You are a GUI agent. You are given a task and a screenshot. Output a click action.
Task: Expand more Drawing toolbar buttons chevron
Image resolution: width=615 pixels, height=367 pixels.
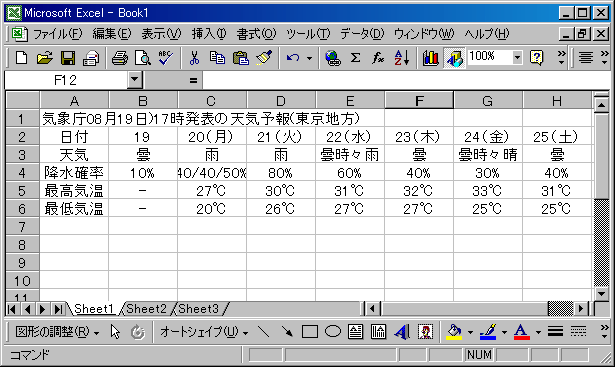[x=604, y=332]
